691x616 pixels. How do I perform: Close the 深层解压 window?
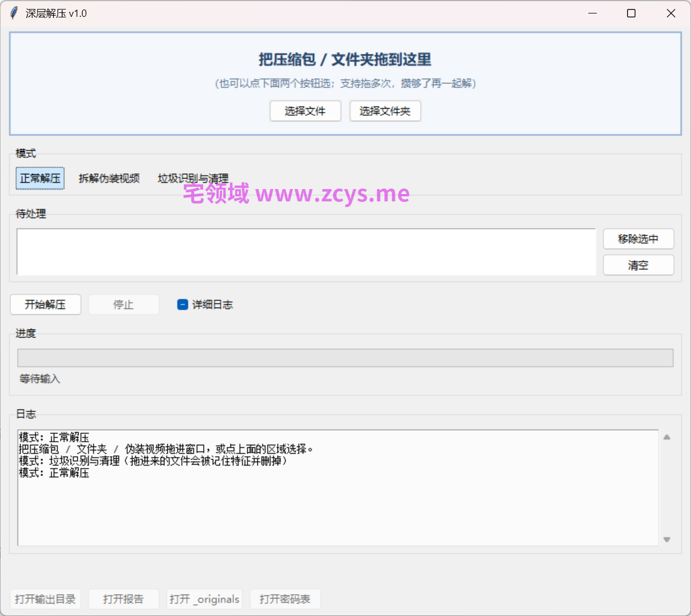click(671, 13)
